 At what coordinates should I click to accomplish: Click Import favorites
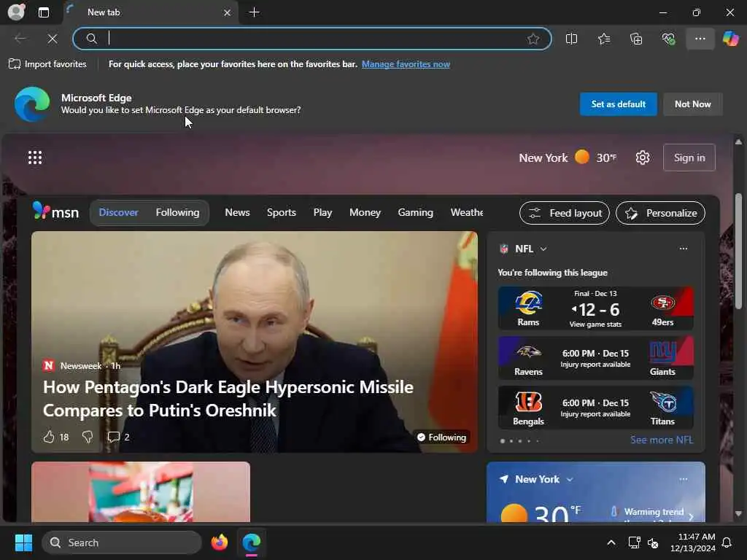47,64
